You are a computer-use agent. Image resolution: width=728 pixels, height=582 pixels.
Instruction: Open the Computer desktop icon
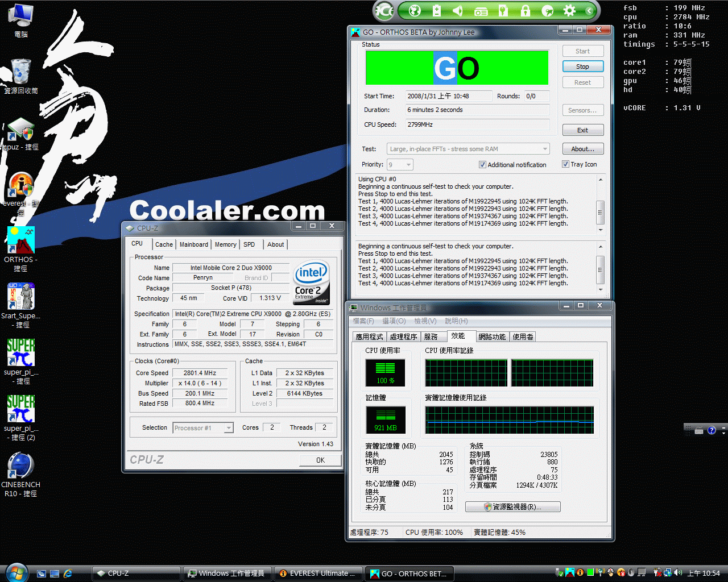tap(20, 20)
